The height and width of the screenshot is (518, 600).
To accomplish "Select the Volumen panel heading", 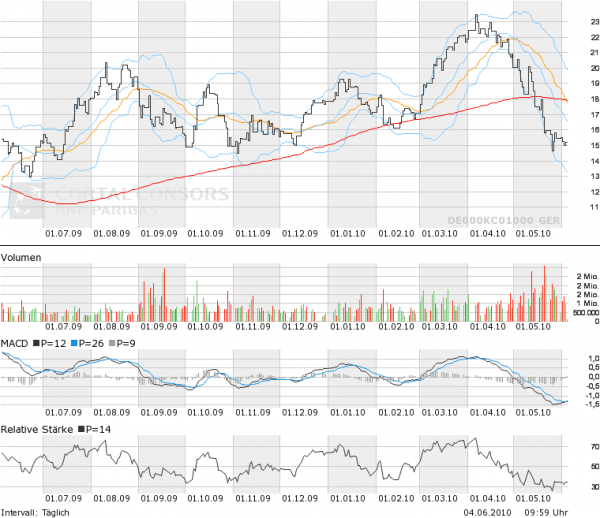I will pyautogui.click(x=22, y=256).
